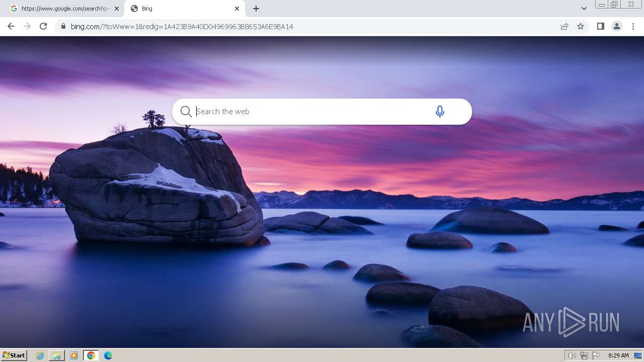This screenshot has height=362, width=644.
Task: Open Action Center flag icon
Action: tap(596, 355)
